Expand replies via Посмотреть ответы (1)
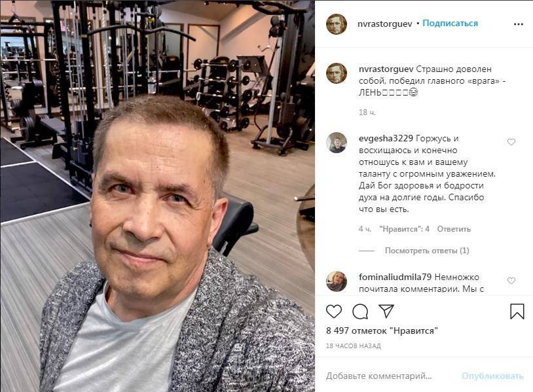This screenshot has width=533, height=392. click(x=427, y=251)
